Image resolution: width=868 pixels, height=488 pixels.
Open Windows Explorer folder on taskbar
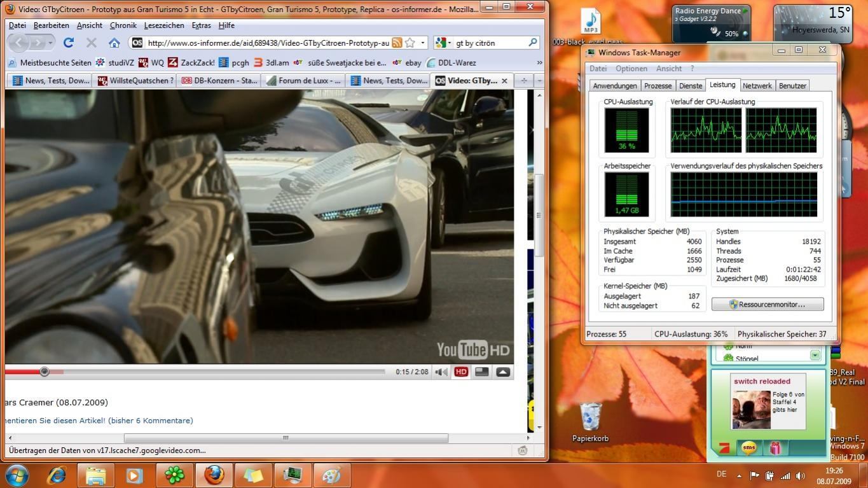(96, 475)
